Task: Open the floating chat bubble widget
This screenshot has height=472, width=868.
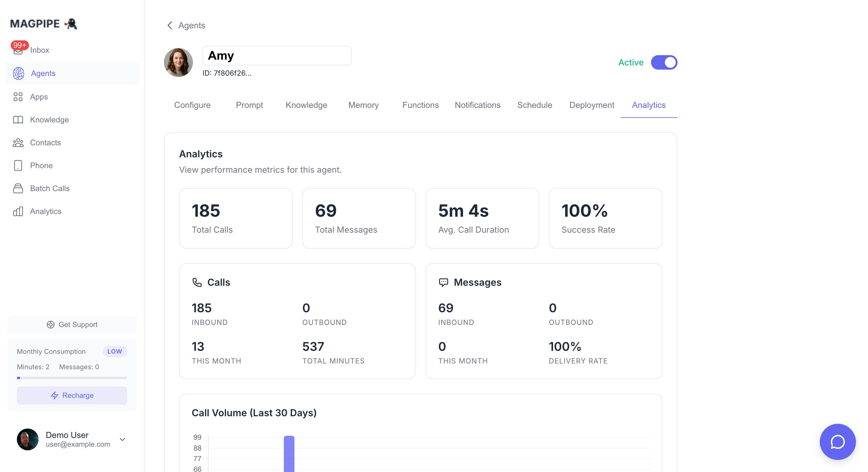Action: [837, 442]
